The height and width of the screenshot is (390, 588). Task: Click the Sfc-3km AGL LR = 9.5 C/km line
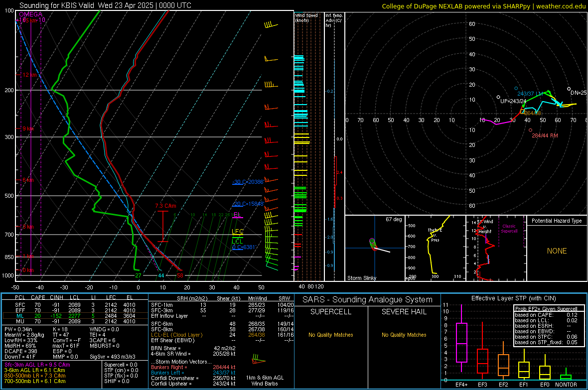click(x=37, y=365)
